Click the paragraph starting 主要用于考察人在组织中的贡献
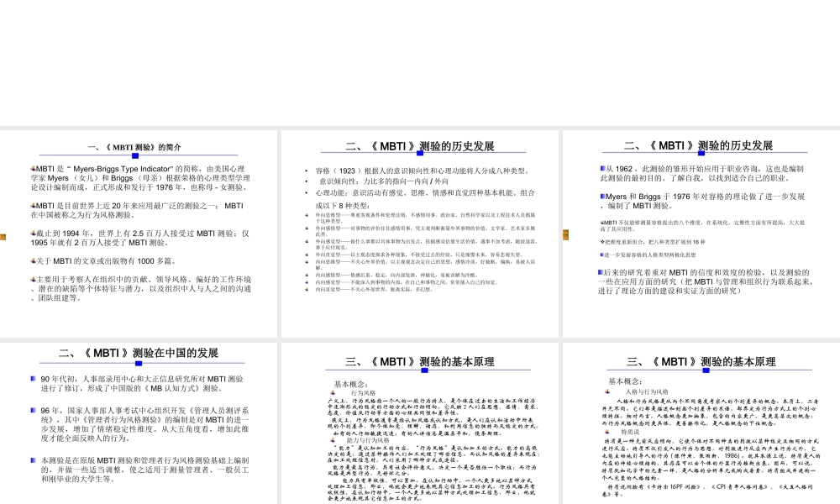This screenshot has width=840, height=504. tap(141, 289)
